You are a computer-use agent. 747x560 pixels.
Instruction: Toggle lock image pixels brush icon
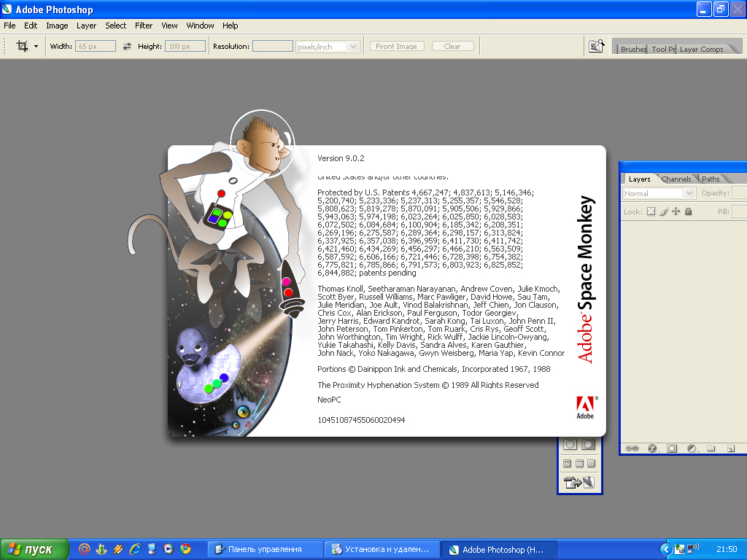664,211
